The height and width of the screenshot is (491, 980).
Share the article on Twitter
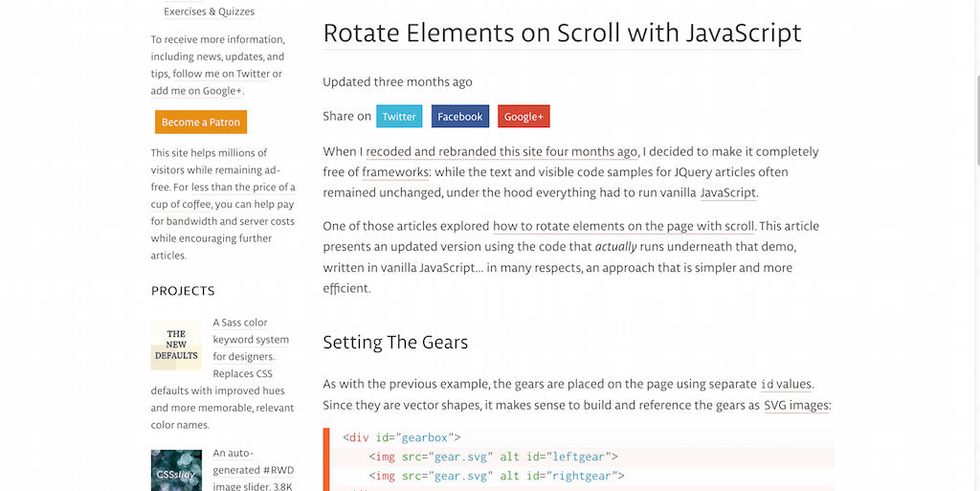[399, 117]
